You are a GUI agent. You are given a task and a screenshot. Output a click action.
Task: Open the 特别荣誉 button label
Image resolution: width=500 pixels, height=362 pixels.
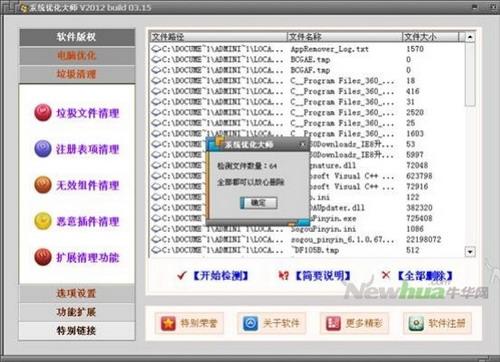tap(199, 323)
